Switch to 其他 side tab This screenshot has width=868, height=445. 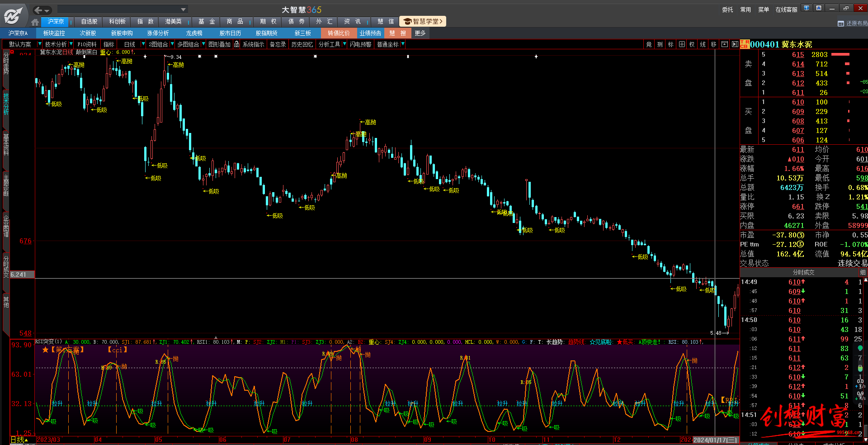click(x=6, y=302)
